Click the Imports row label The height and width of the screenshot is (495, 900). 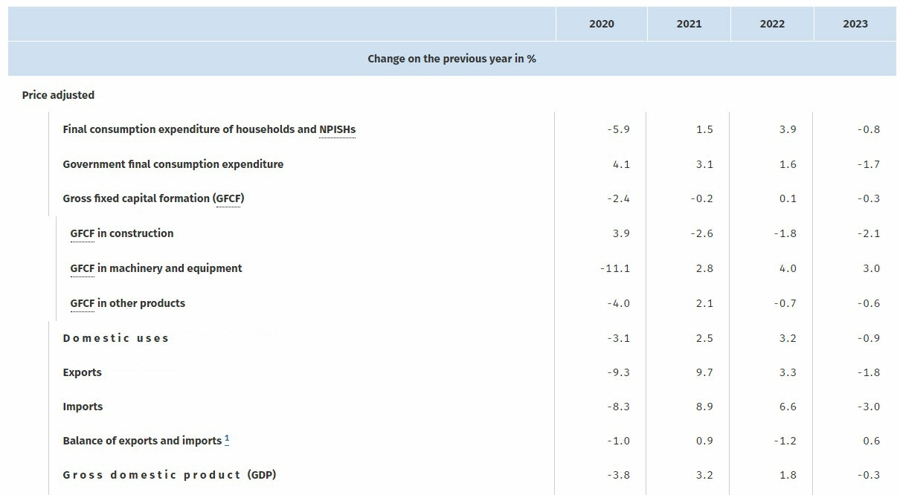83,407
